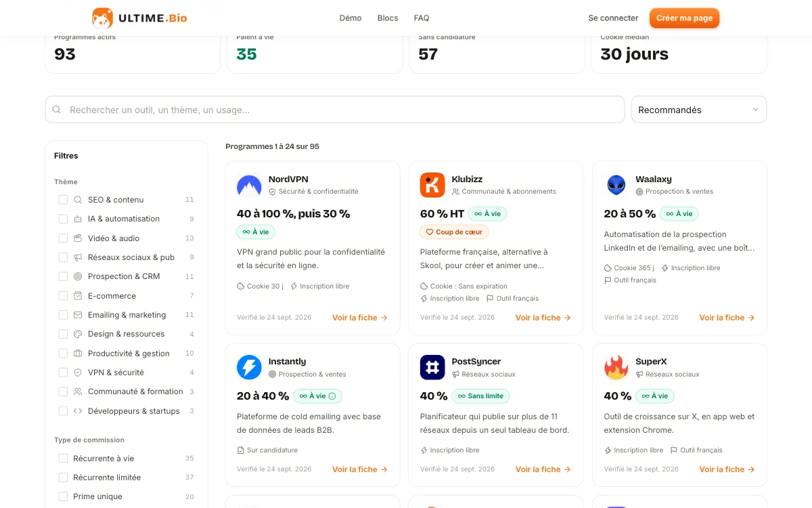This screenshot has height=508, width=812.
Task: Click the Productivité & gestion briefcase icon
Action: click(78, 354)
